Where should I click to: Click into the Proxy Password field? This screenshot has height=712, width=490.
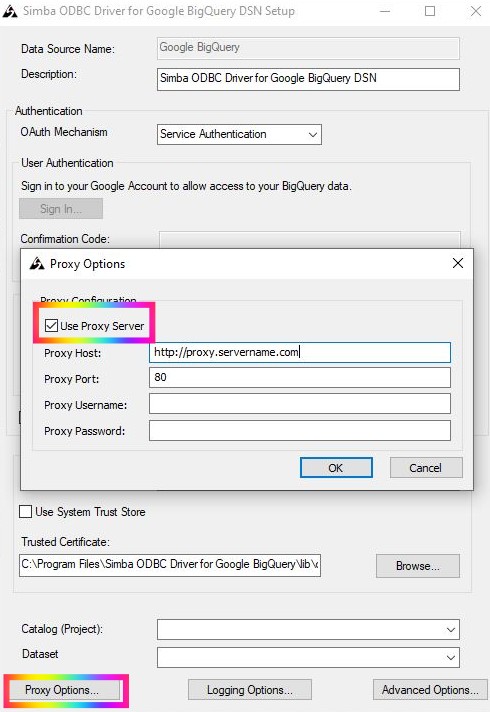[300, 430]
